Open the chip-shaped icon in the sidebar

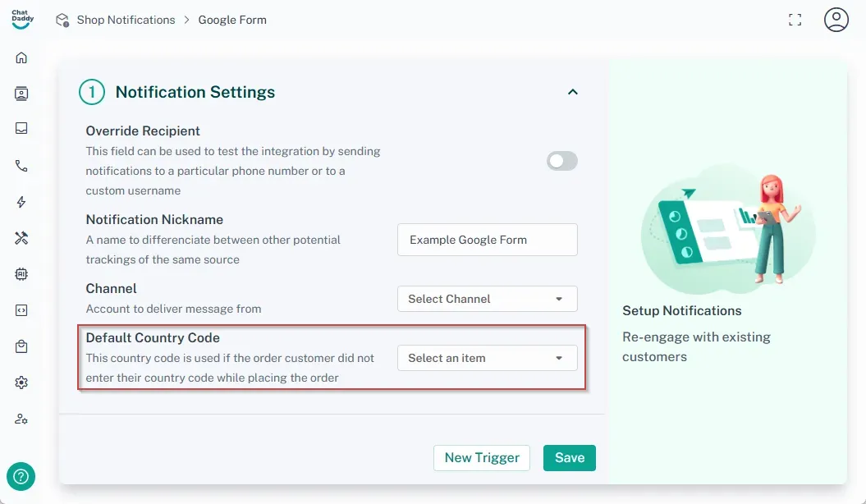21,274
